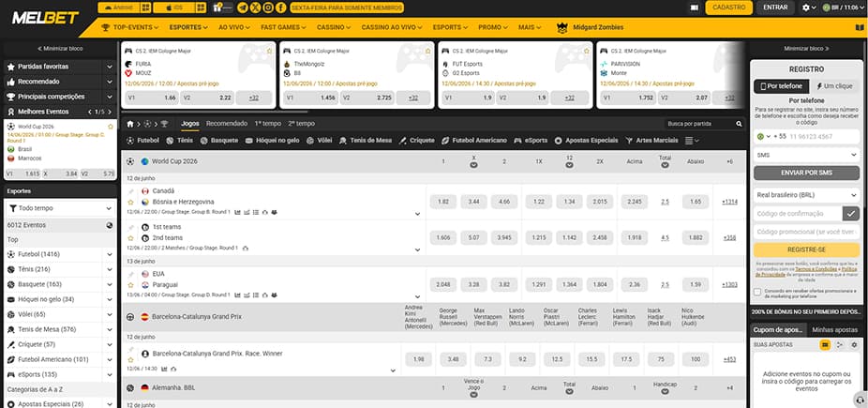Select the Críquete sport filter
The width and height of the screenshot is (868, 408).
coord(417,141)
